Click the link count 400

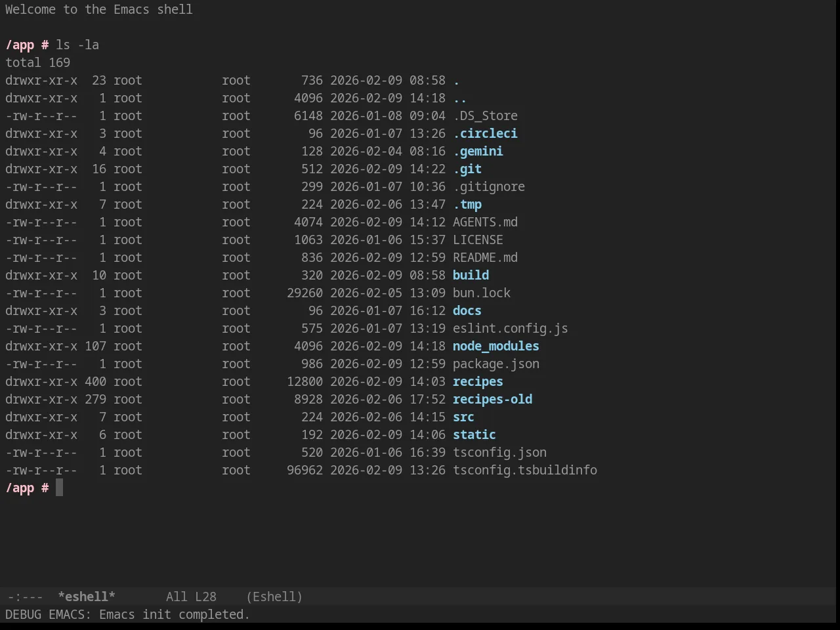[95, 381]
